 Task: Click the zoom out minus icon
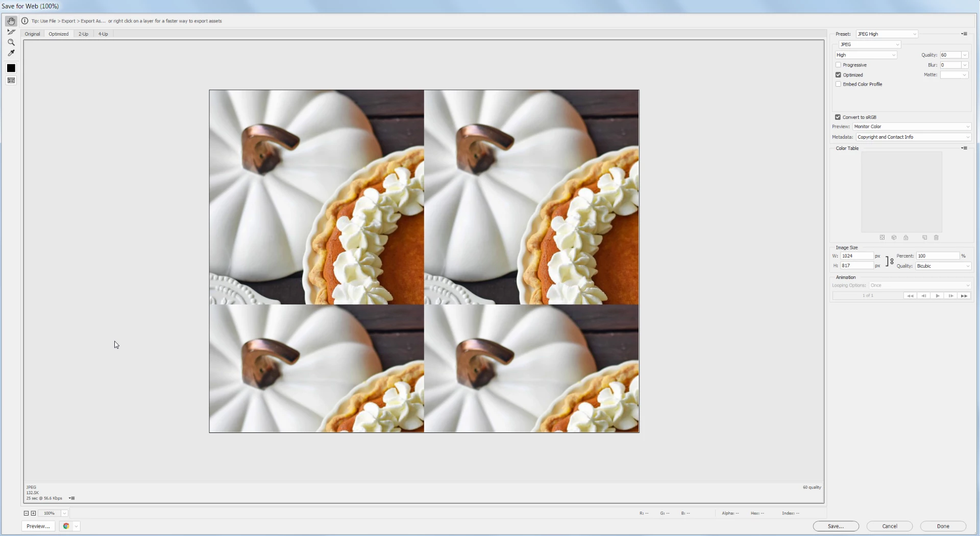point(26,514)
